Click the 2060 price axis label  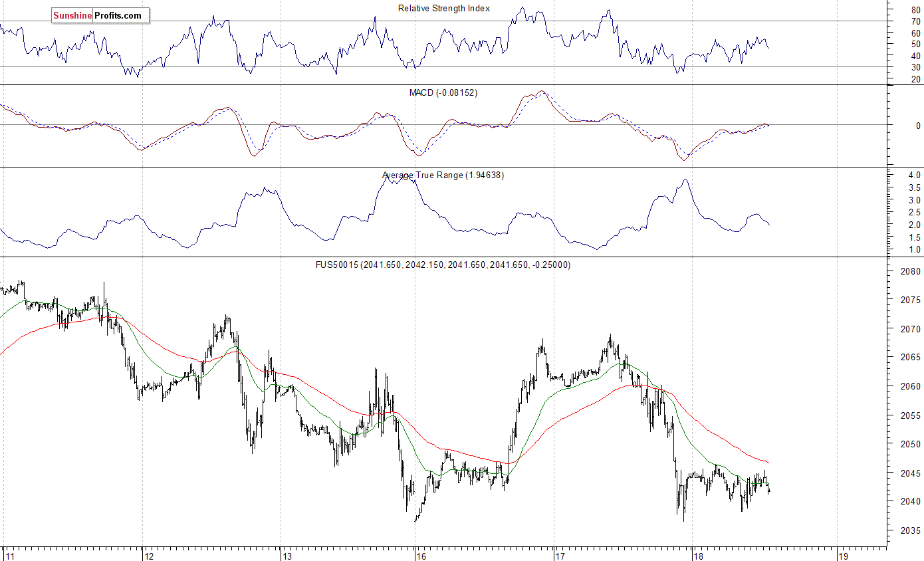(x=910, y=386)
